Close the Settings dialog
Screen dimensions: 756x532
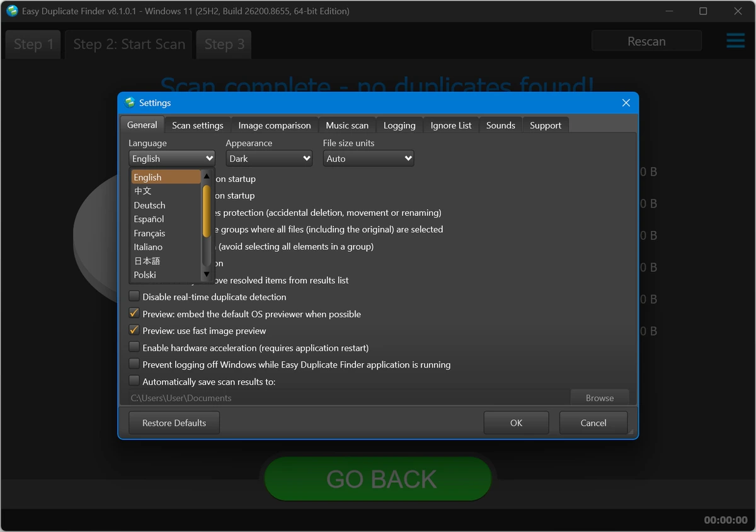click(x=626, y=103)
